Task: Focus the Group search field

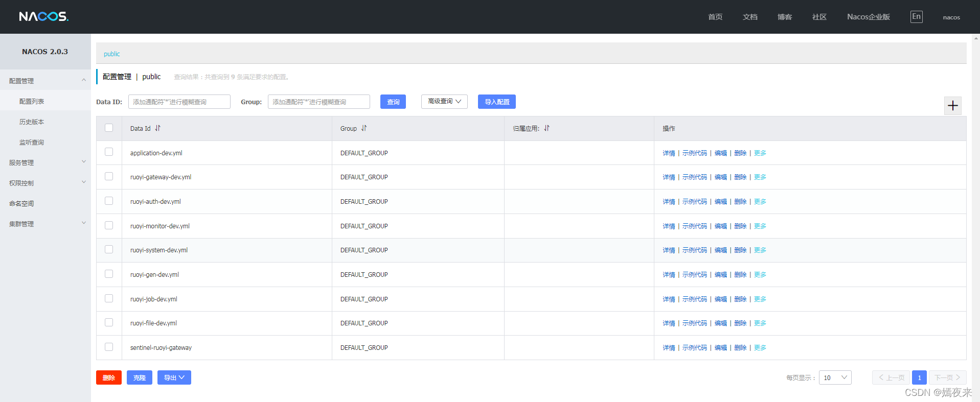Action: [319, 102]
